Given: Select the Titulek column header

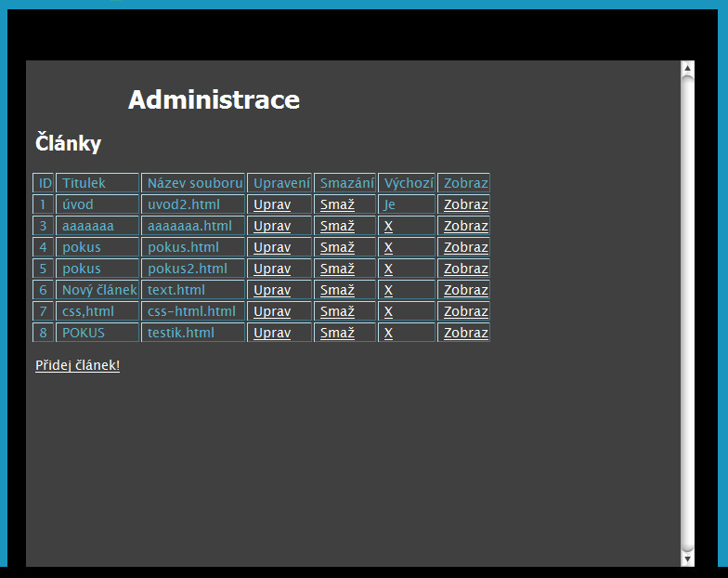Looking at the screenshot, I should coord(97,183).
